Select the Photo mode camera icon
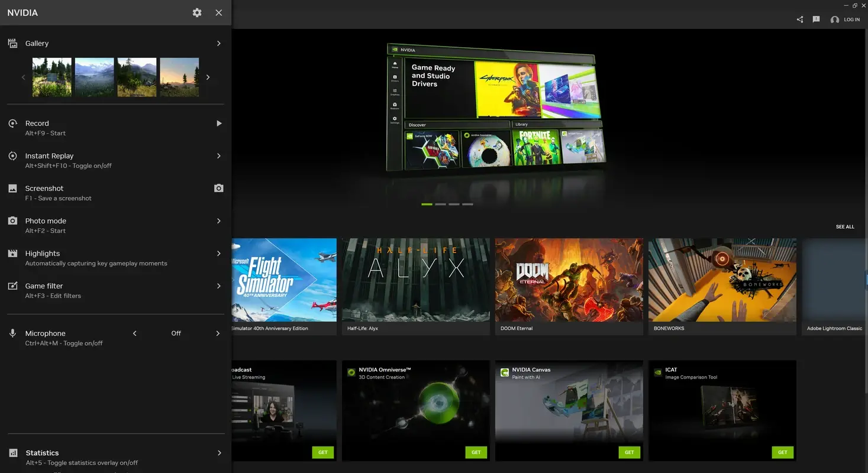The width and height of the screenshot is (868, 473). [12, 221]
